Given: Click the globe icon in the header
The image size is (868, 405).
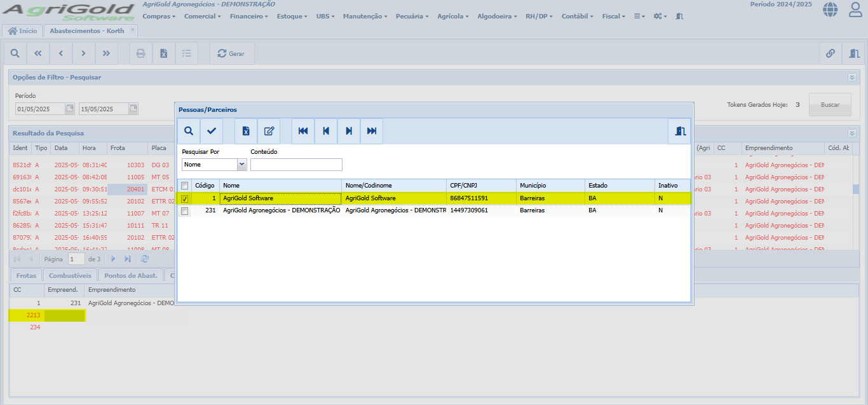Looking at the screenshot, I should coord(830,9).
